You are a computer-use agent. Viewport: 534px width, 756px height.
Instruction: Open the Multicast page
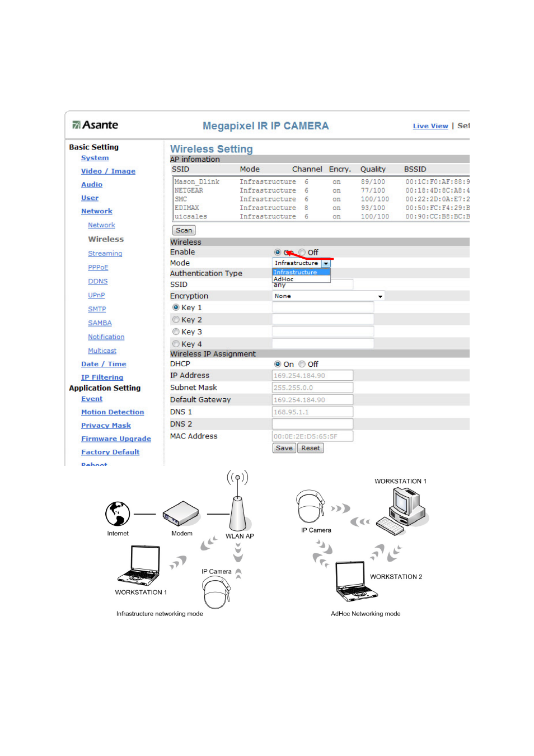coord(102,351)
